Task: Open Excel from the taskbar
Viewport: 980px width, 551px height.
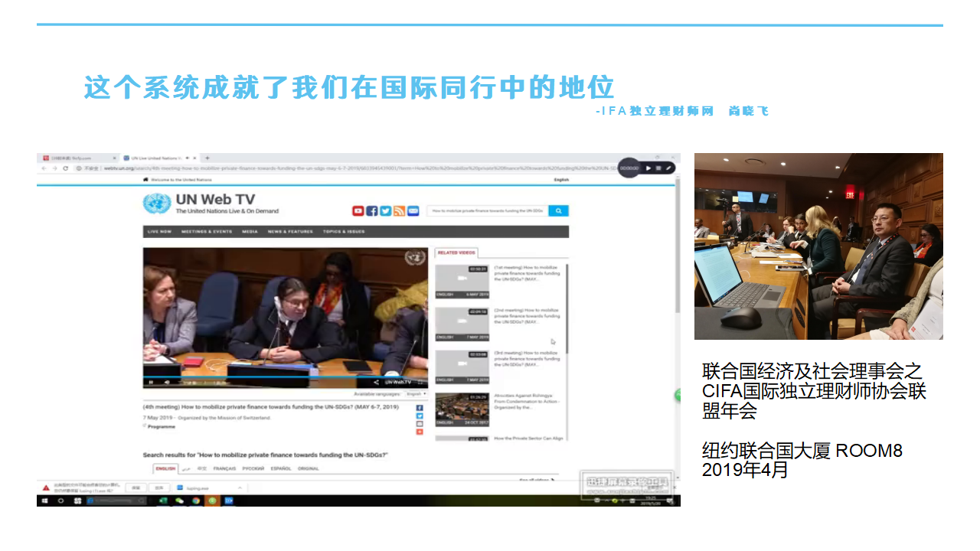Action: [x=163, y=500]
